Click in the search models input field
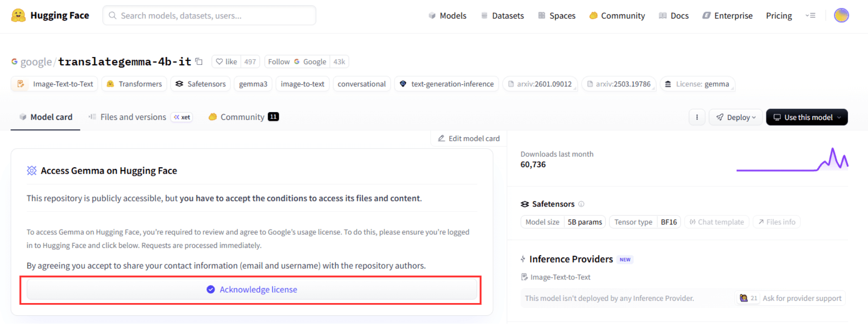 click(x=210, y=15)
